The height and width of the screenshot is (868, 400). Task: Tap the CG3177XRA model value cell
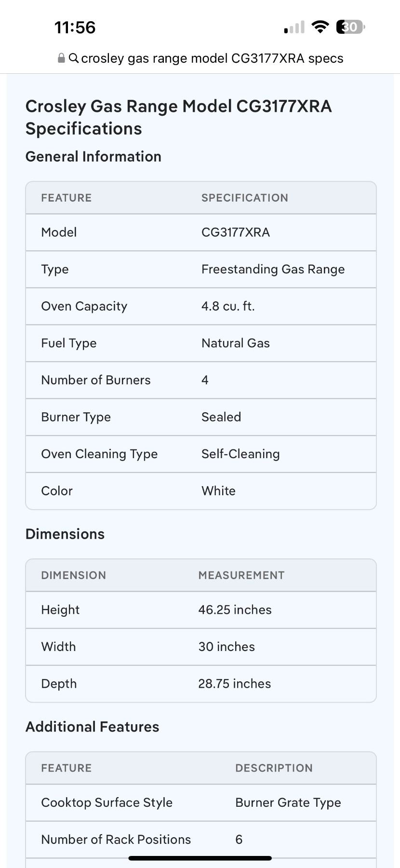[x=235, y=232]
